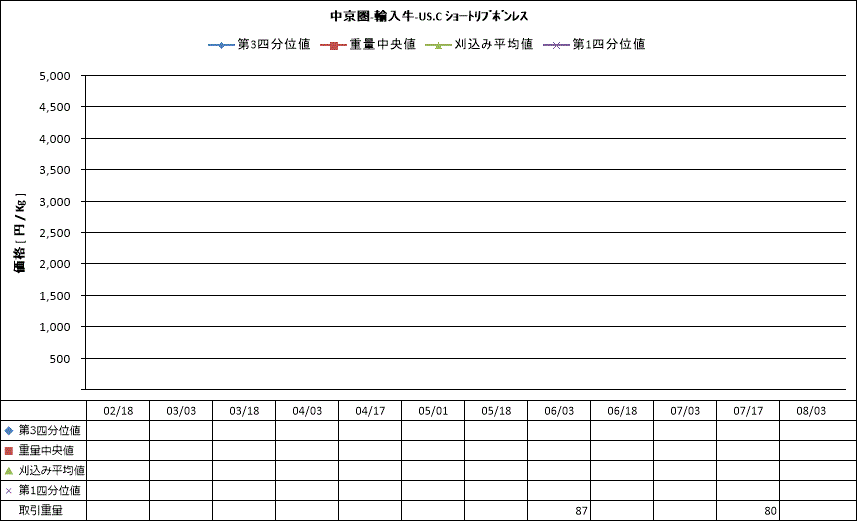Image resolution: width=857 pixels, height=521 pixels.
Task: Click the 4,000 y-axis label
Action: tap(55, 139)
